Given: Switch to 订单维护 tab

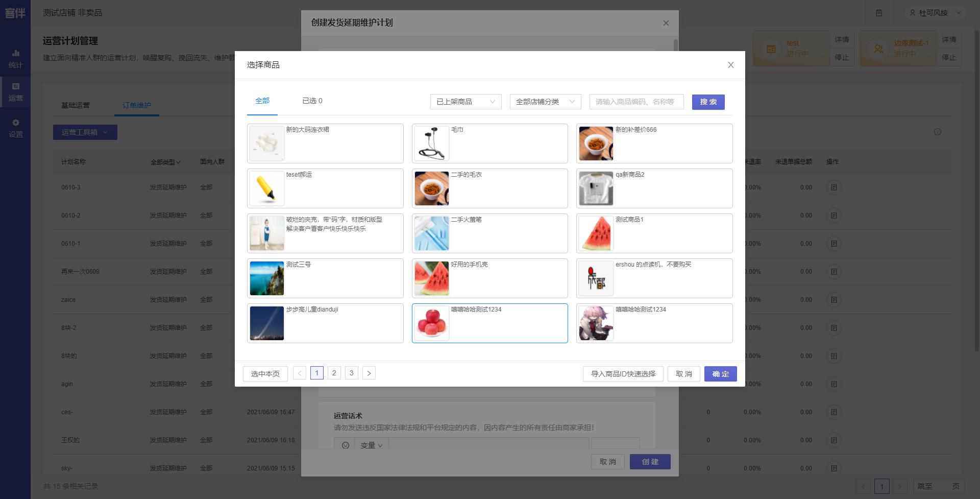Looking at the screenshot, I should point(137,105).
